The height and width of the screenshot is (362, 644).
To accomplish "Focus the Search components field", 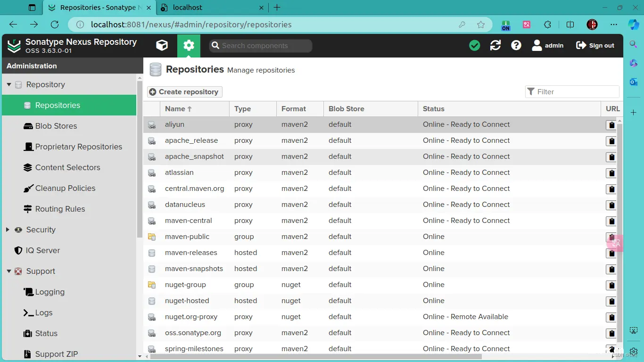I will (x=261, y=46).
